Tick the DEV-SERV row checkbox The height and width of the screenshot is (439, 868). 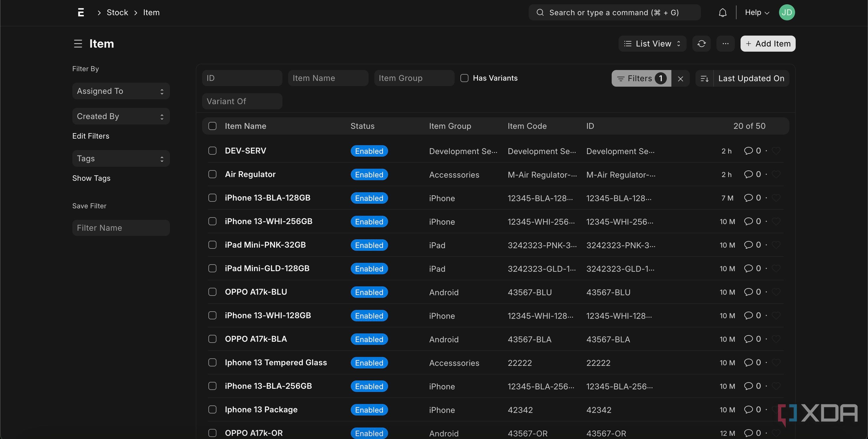pyautogui.click(x=212, y=151)
